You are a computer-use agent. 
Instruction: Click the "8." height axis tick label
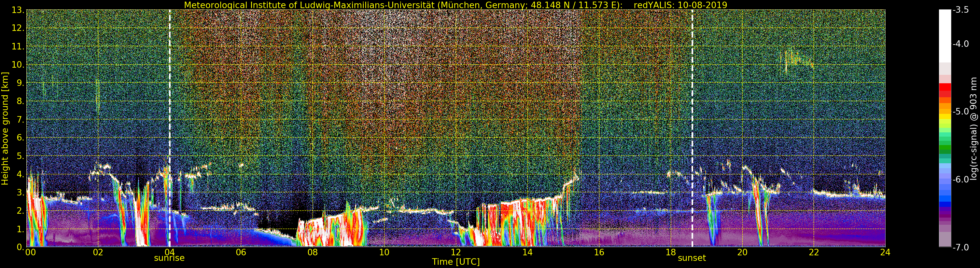coord(20,101)
